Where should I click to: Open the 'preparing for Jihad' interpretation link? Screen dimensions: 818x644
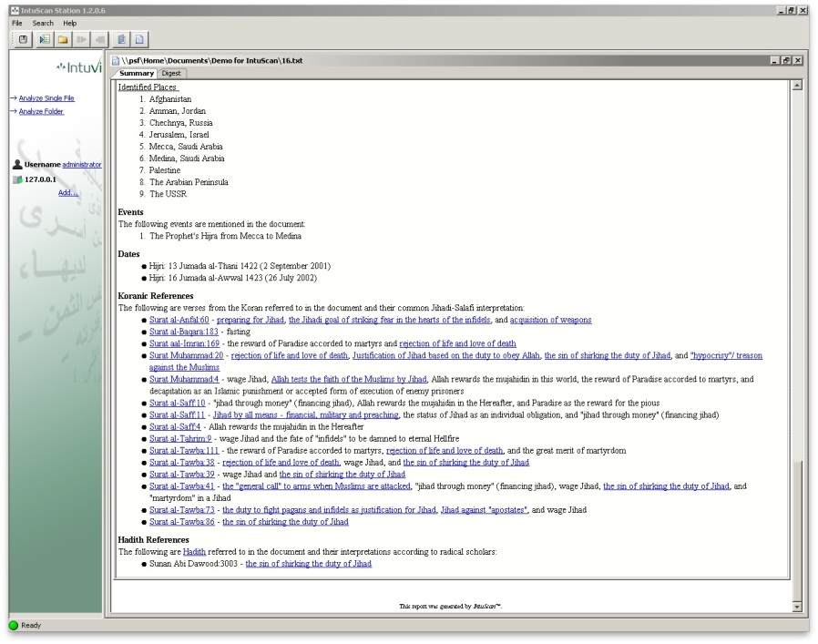[251, 320]
